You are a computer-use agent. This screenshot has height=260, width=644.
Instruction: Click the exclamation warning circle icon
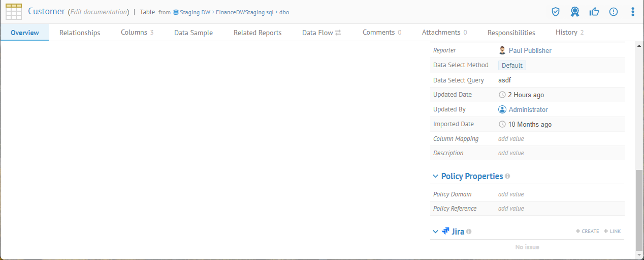click(614, 12)
